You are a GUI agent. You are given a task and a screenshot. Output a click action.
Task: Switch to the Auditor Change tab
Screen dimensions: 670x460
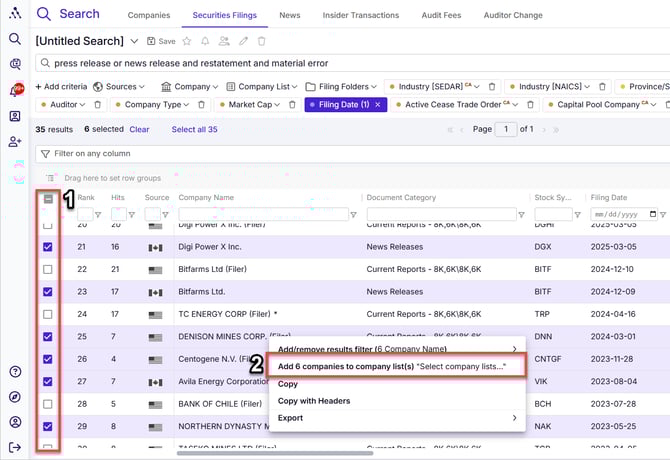point(513,15)
